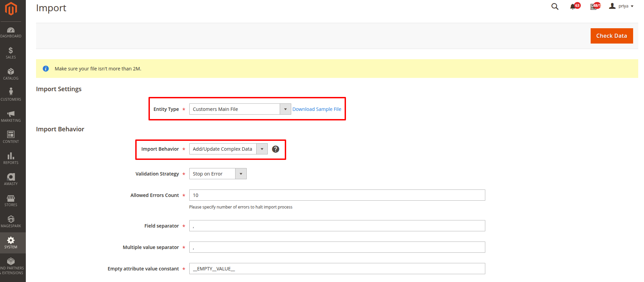The image size is (644, 282).
Task: Click the Allowed Errors Count field
Action: (337, 195)
